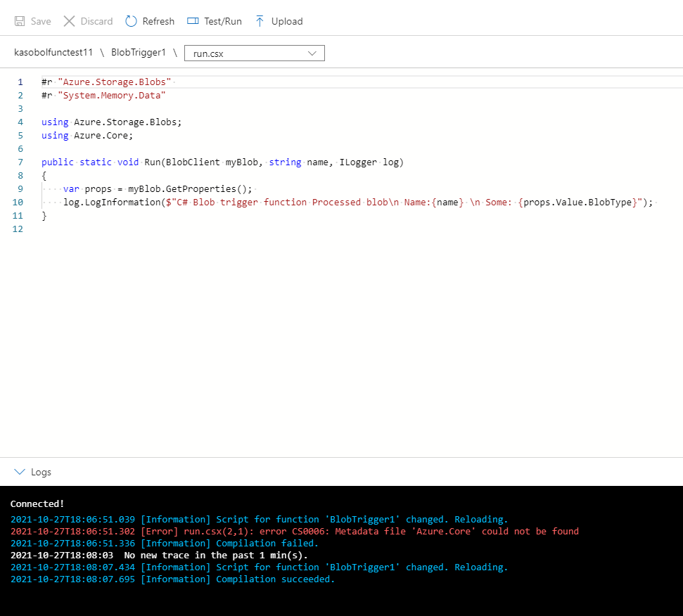Discard unsaved code changes
This screenshot has height=616, width=683.
click(87, 21)
